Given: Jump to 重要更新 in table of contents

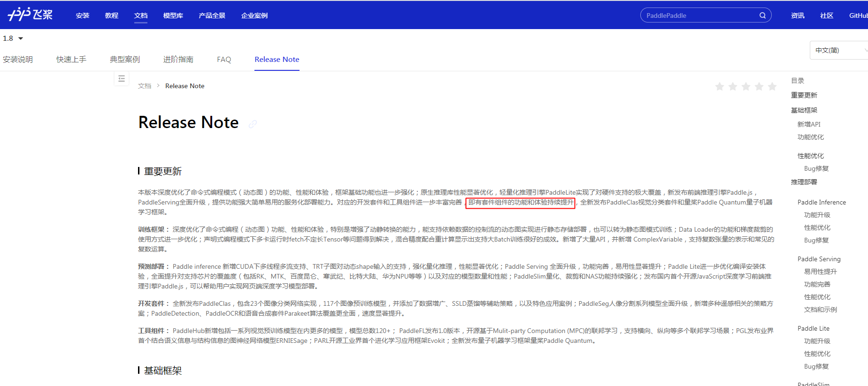Looking at the screenshot, I should (x=804, y=95).
